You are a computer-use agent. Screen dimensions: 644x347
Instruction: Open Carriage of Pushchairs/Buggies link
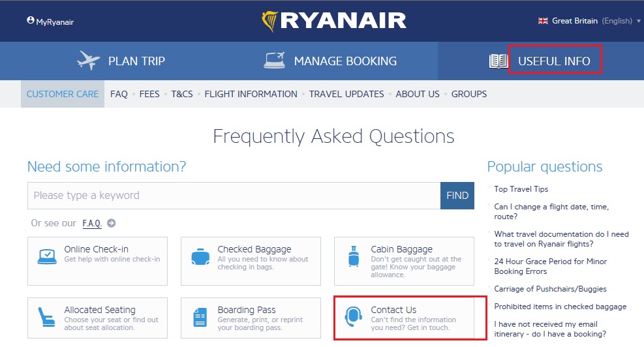tap(550, 289)
